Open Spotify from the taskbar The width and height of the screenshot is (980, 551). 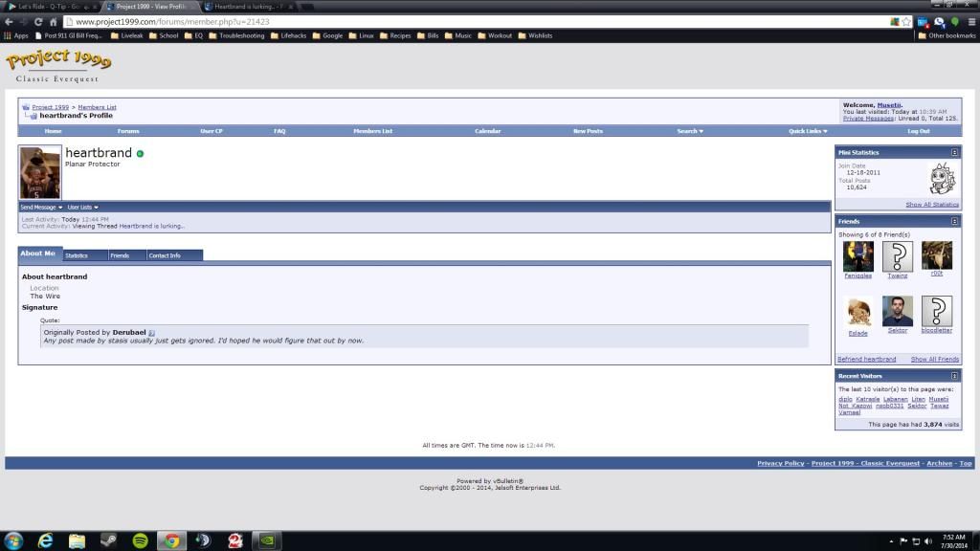[140, 540]
